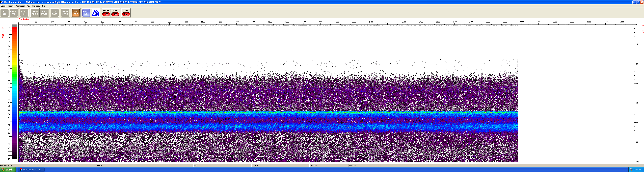
Task: Open the Acquire menu
Action: pos(11,6)
